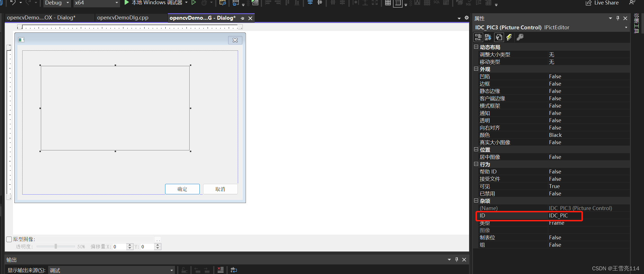Clear all output icon in output toolbar
644x274 pixels.
(221, 270)
